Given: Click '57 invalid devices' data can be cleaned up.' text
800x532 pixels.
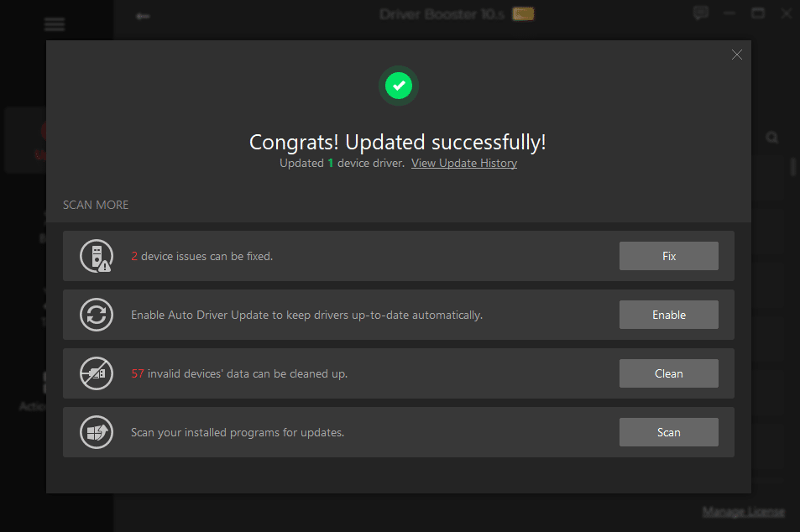Looking at the screenshot, I should tap(239, 373).
